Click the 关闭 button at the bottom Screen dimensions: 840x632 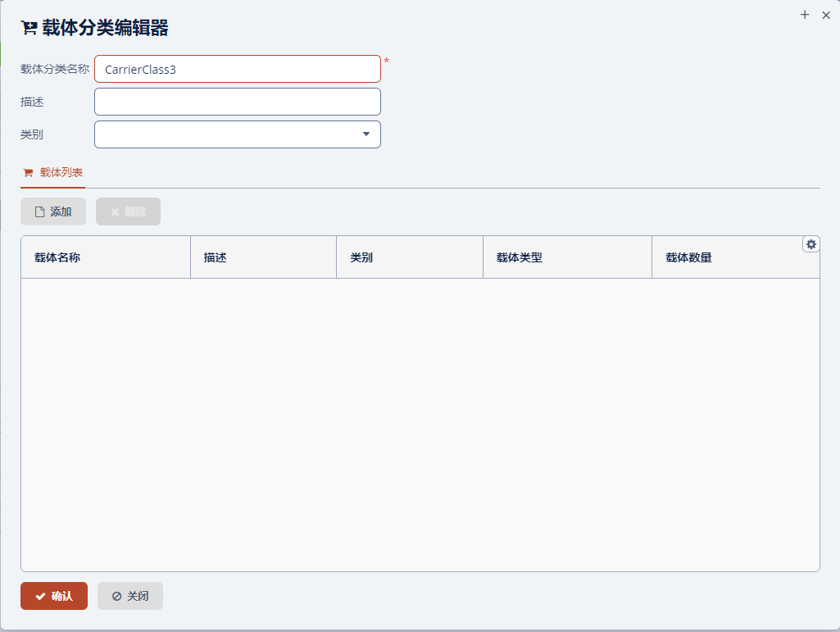(x=130, y=596)
